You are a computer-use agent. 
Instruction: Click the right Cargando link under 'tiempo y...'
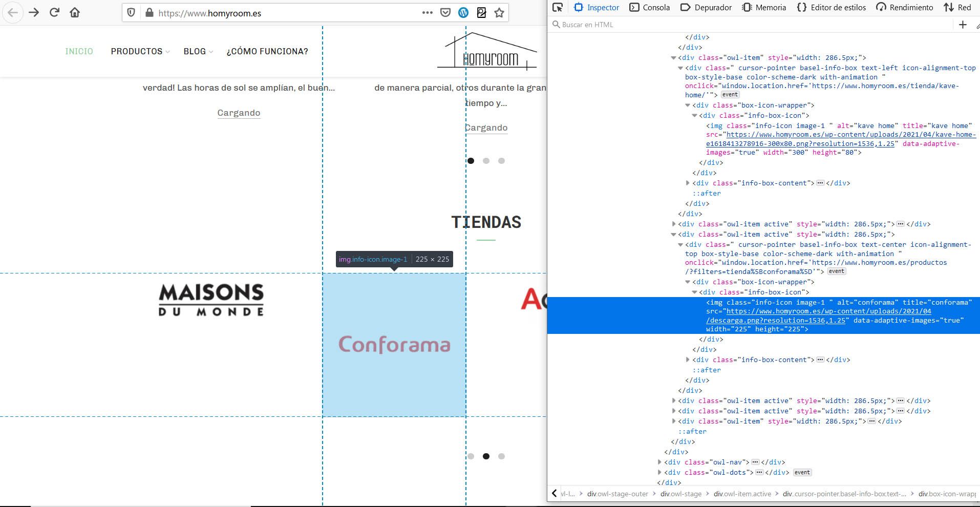[486, 128]
